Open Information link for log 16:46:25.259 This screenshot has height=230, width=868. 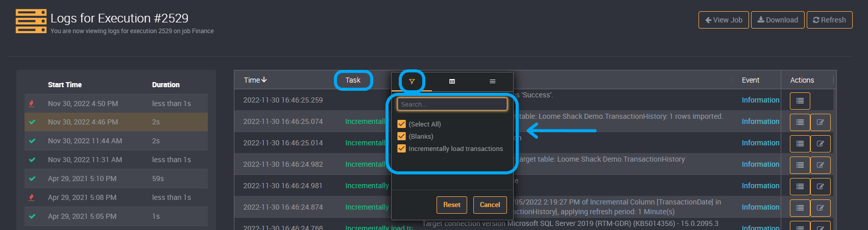click(760, 100)
